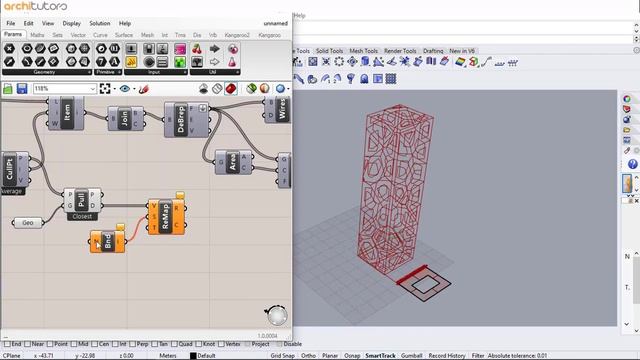Click the red selected-only preview icon

tap(231, 89)
